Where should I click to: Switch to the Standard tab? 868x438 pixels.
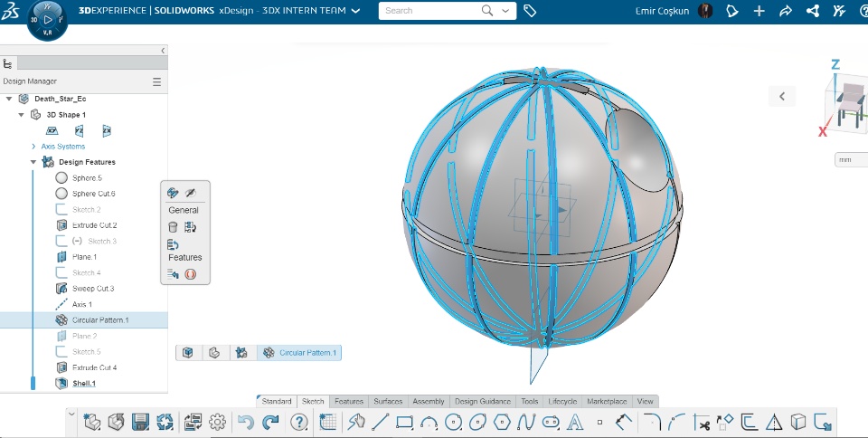(x=277, y=402)
